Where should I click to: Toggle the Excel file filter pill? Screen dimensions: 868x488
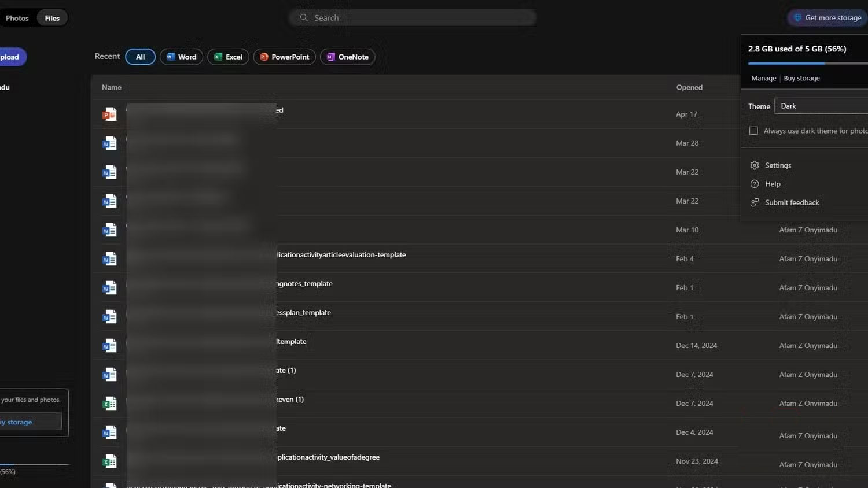tap(228, 57)
